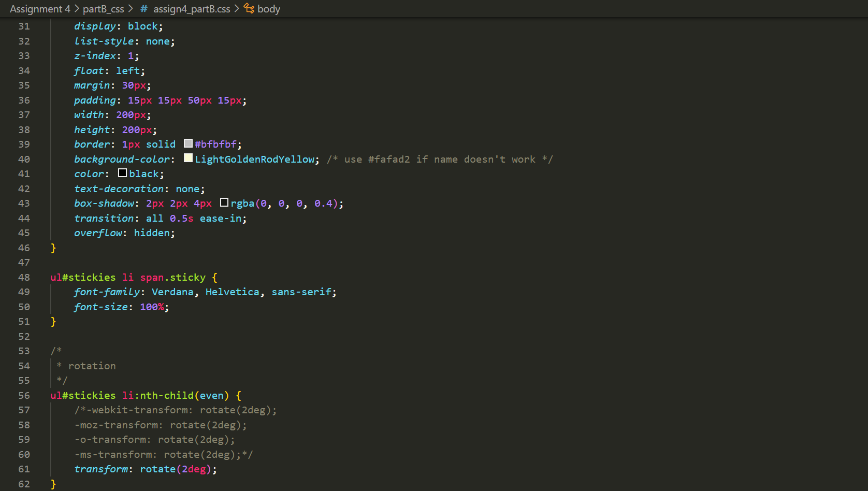This screenshot has width=868, height=491.
Task: Click the CSS hash icon in the breadcrumb
Action: pyautogui.click(x=143, y=9)
